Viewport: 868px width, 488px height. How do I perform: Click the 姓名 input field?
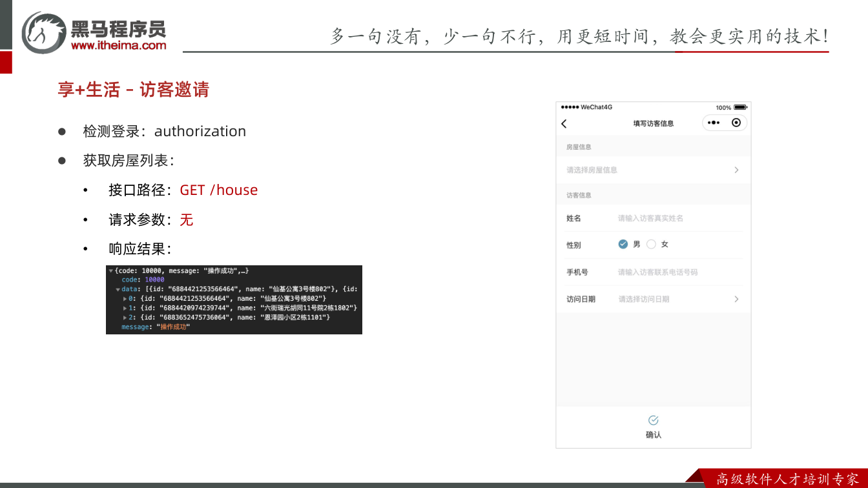[681, 218]
